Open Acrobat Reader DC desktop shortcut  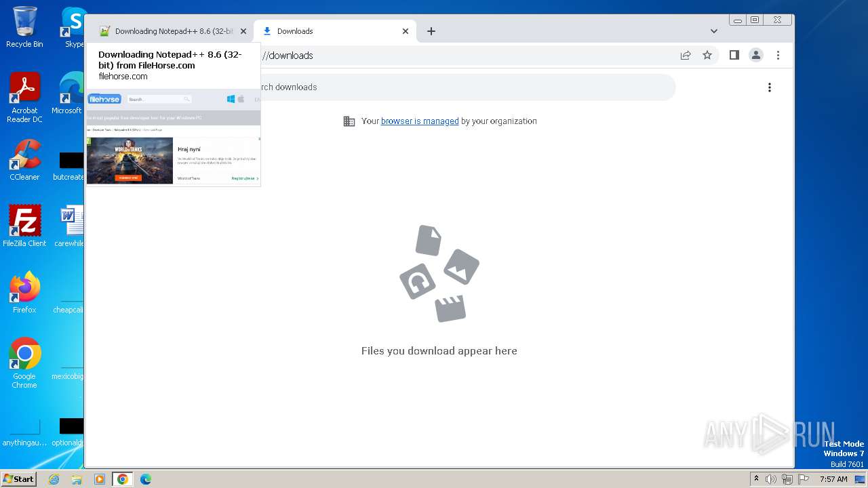[x=24, y=97]
